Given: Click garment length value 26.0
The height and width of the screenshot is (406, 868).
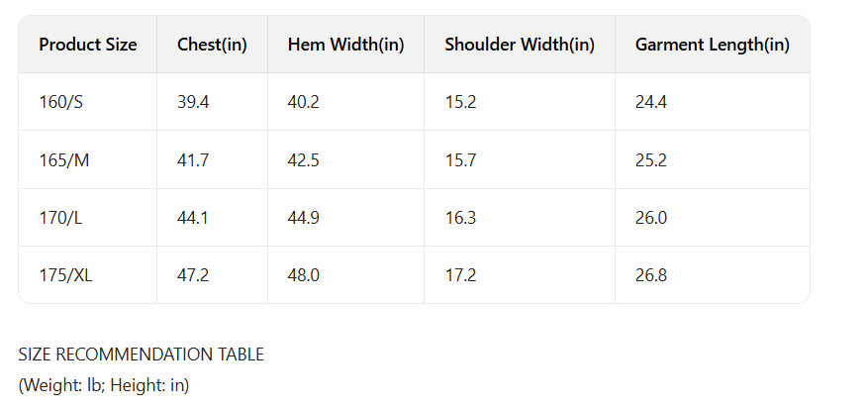Looking at the screenshot, I should tap(651, 217).
